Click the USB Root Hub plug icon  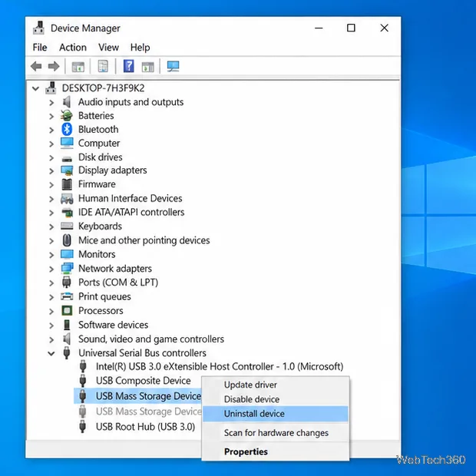pyautogui.click(x=83, y=427)
